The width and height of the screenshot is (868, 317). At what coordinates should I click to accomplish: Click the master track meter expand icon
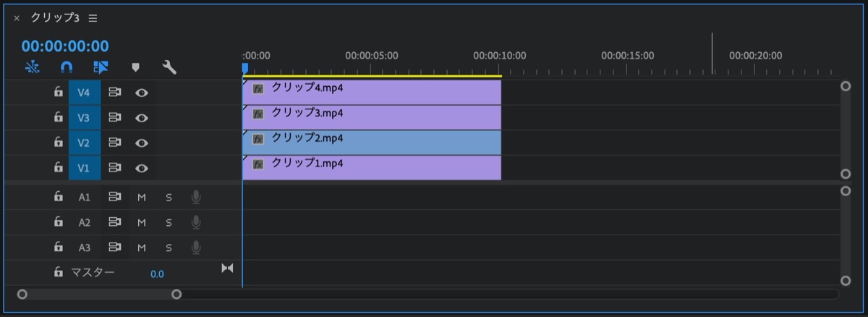coord(227,269)
